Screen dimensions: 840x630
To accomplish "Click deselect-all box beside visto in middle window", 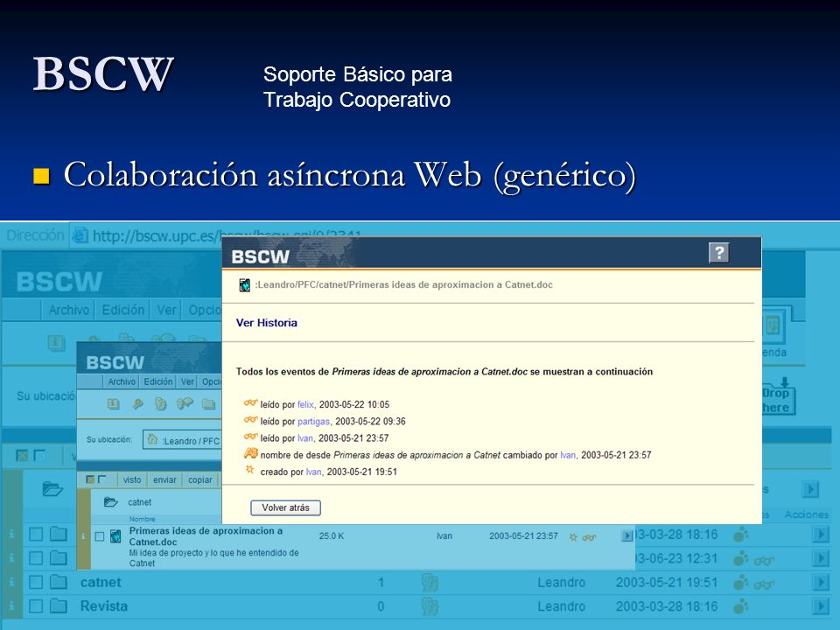I will (101, 479).
